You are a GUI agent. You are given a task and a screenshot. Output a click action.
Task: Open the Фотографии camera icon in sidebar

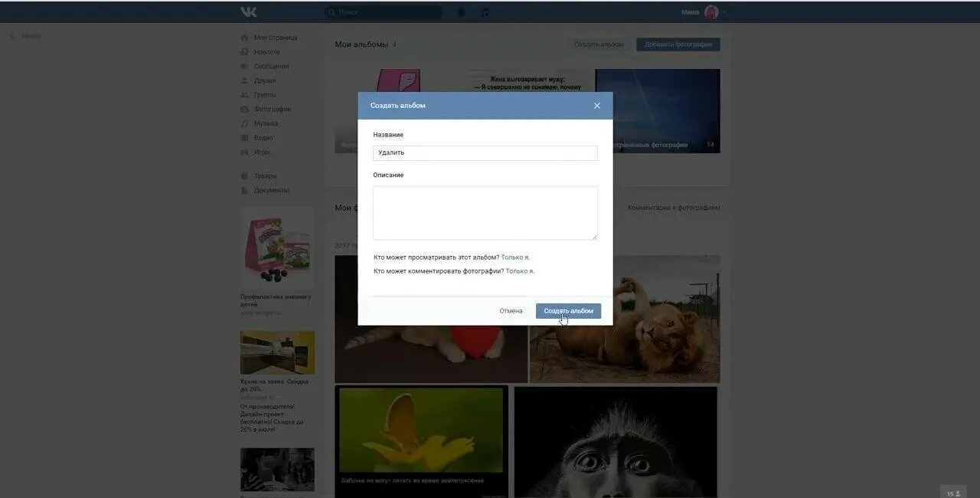[245, 109]
